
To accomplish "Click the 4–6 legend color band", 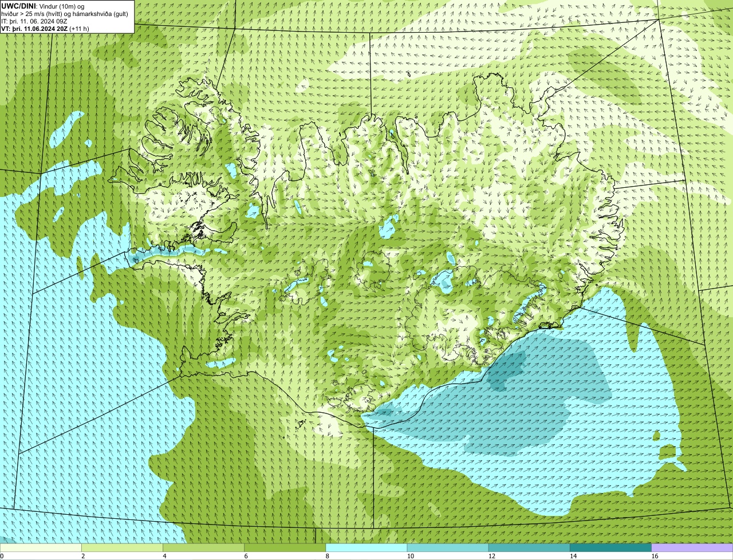I will [204, 547].
